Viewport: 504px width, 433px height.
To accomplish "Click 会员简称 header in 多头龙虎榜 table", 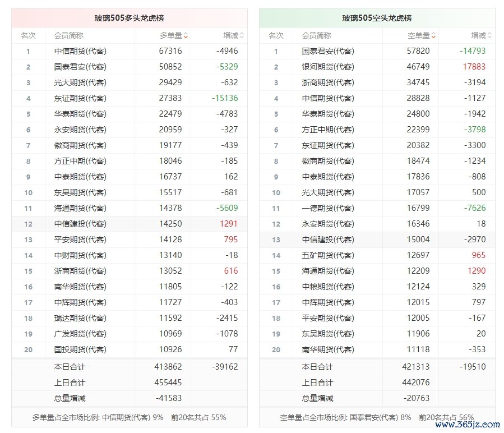I will pyautogui.click(x=68, y=35).
